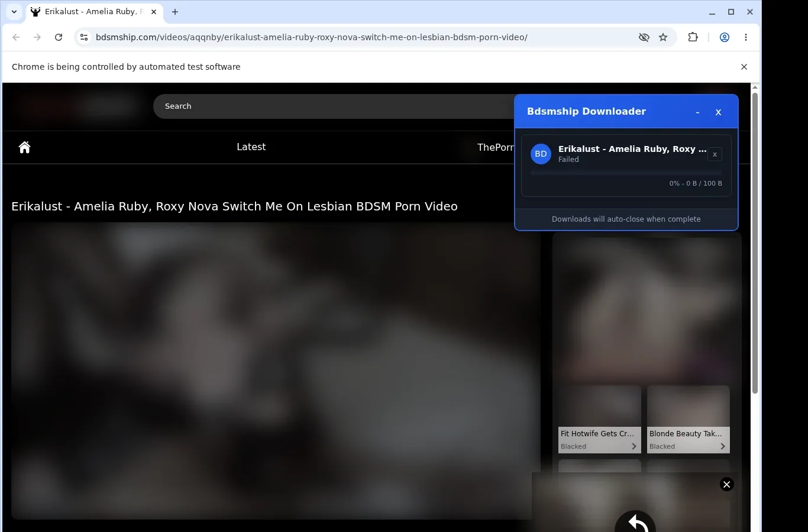Click the address bar URL
Screen dimensions: 808x532
pyautogui.click(x=312, y=37)
